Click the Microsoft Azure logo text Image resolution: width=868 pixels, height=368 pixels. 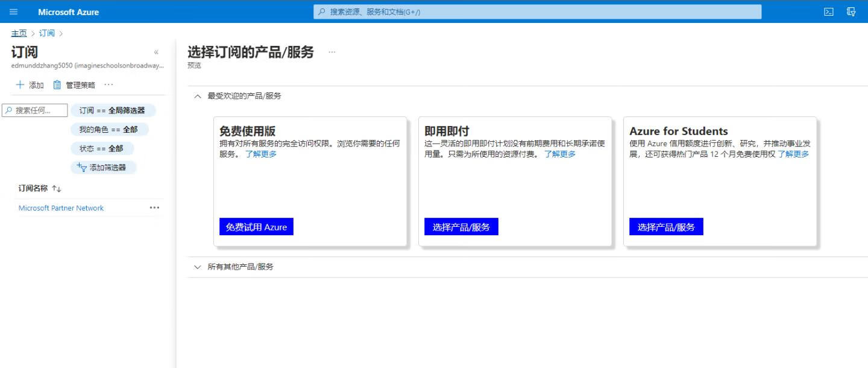(x=68, y=12)
